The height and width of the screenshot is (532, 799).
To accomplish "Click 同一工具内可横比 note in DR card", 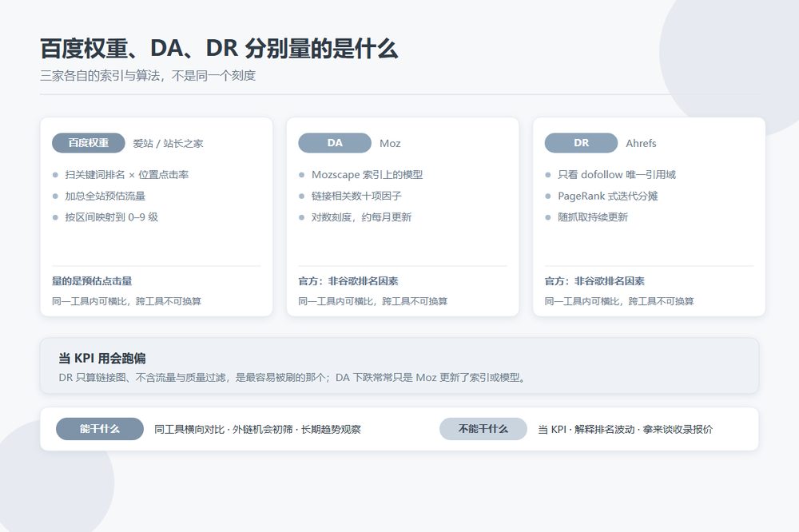I will click(x=619, y=302).
